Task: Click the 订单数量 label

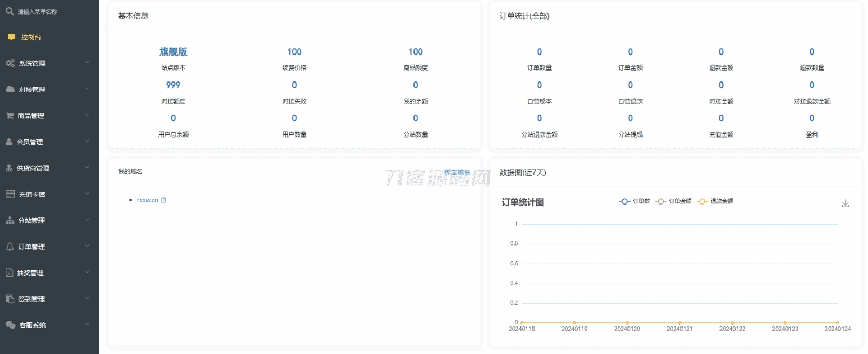Action: [539, 68]
